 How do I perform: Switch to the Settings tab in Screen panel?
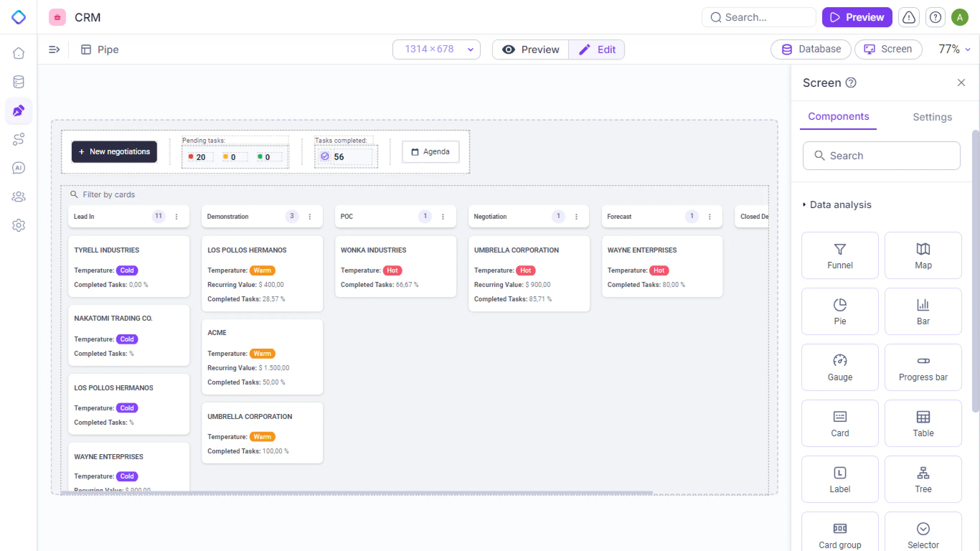pyautogui.click(x=932, y=117)
